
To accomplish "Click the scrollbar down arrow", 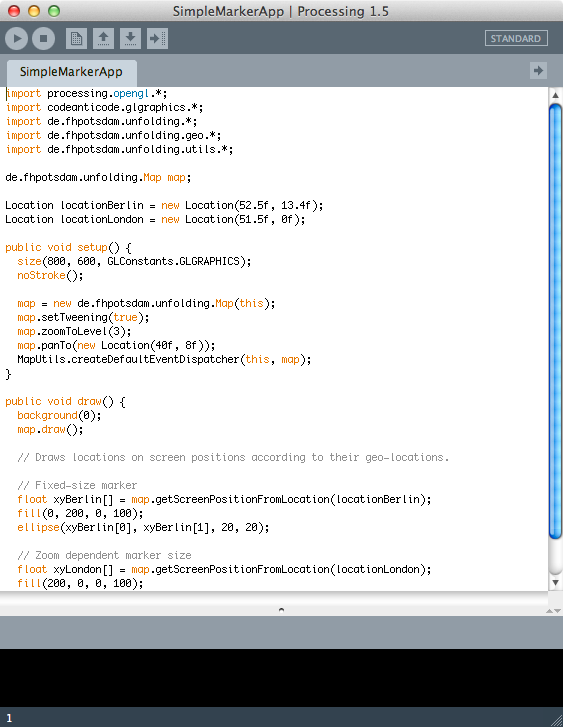I will point(555,583).
